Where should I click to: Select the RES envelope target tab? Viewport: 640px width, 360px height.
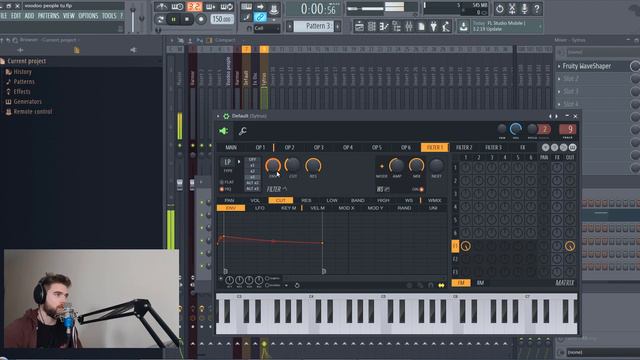(x=306, y=200)
